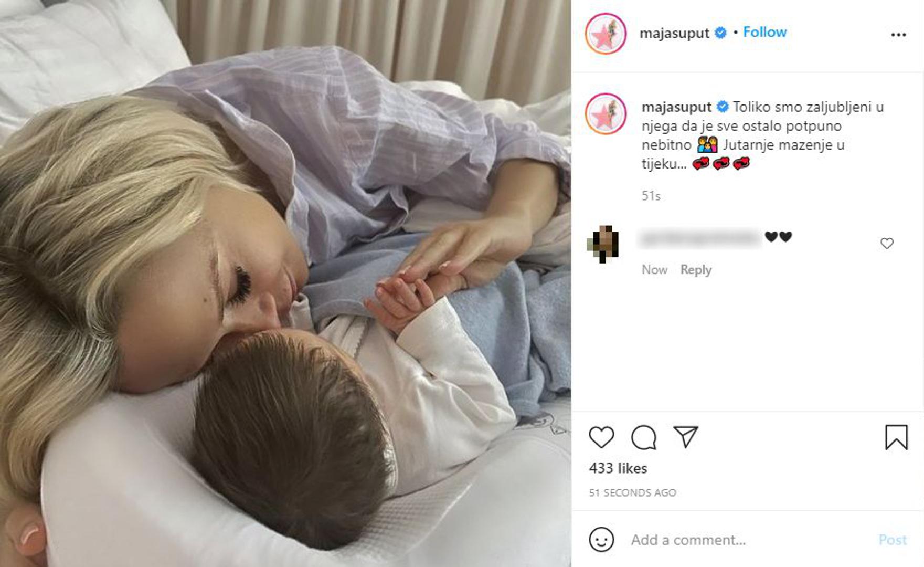924x567 pixels.
Task: Click the majasuput username in header
Action: (674, 33)
